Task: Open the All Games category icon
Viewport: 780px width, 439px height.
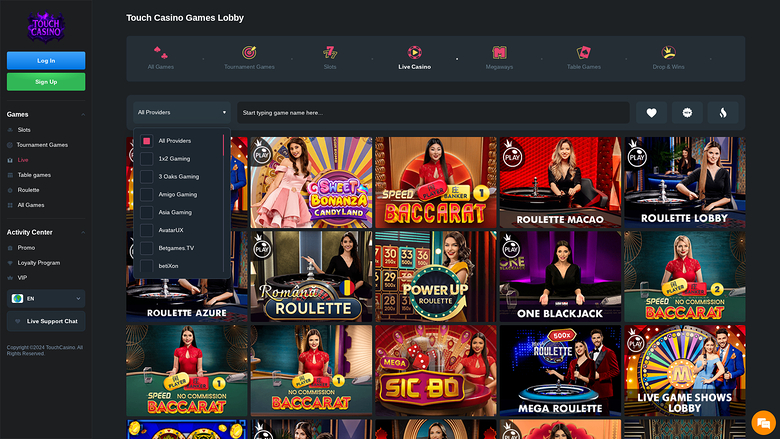Action: click(161, 52)
